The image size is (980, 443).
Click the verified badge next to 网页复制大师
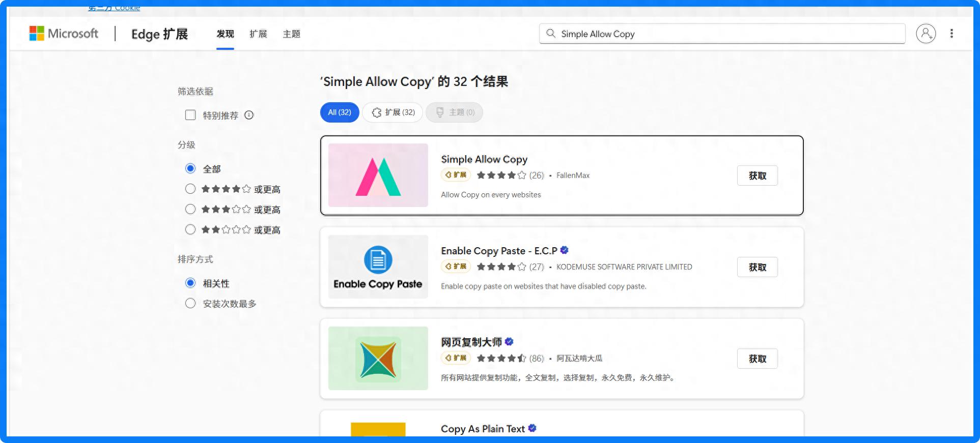point(509,342)
